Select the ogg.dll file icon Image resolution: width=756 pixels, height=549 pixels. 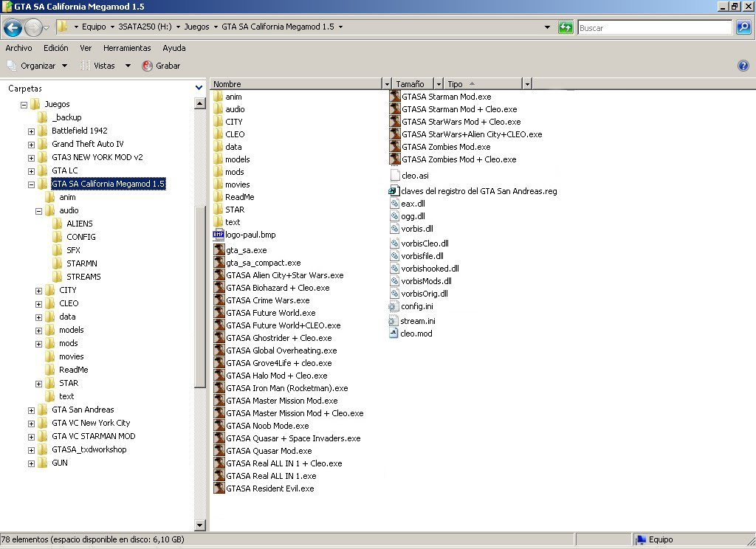click(x=394, y=216)
